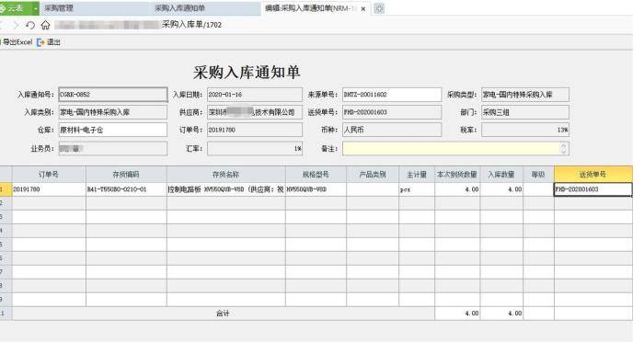This screenshot has width=644, height=342.
Task: Select row 1 header in the grid
Action: click(x=6, y=189)
